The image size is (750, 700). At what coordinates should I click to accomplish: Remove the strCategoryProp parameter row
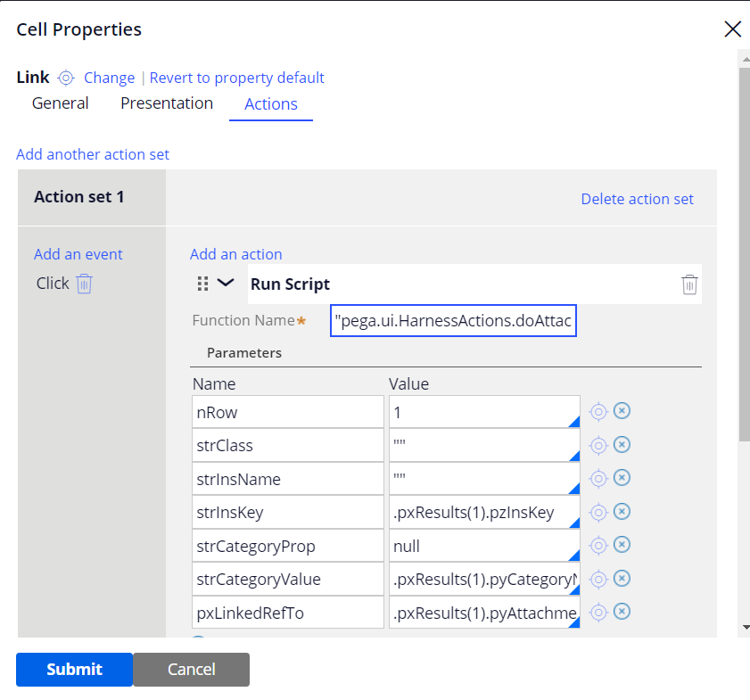point(622,545)
